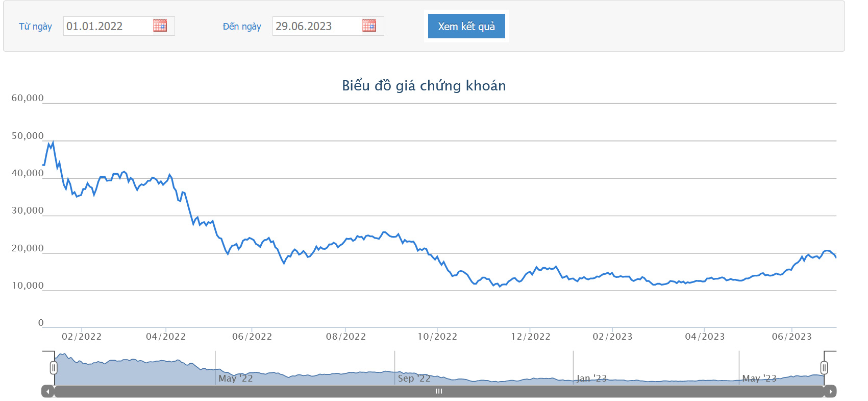This screenshot has width=868, height=401.
Task: Click the May '22 navigator marker
Action: point(236,379)
